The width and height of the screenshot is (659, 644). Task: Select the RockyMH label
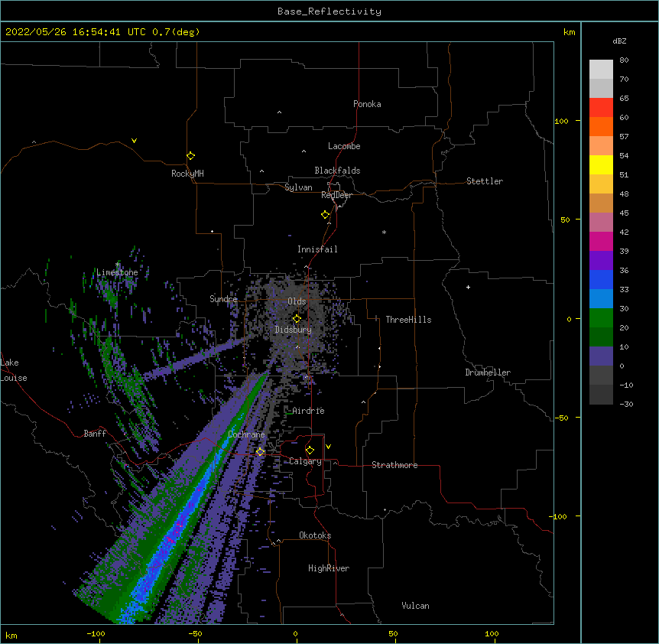(x=187, y=174)
